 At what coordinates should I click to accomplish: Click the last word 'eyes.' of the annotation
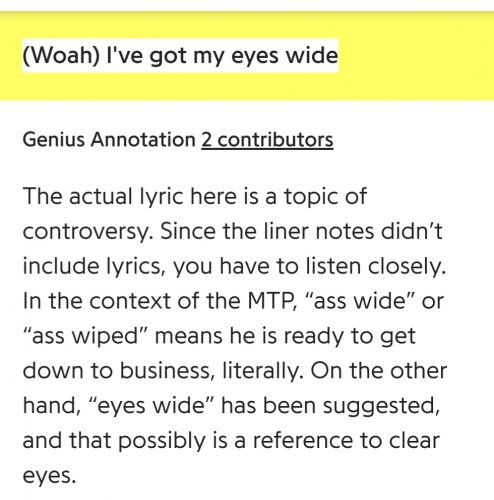(49, 476)
